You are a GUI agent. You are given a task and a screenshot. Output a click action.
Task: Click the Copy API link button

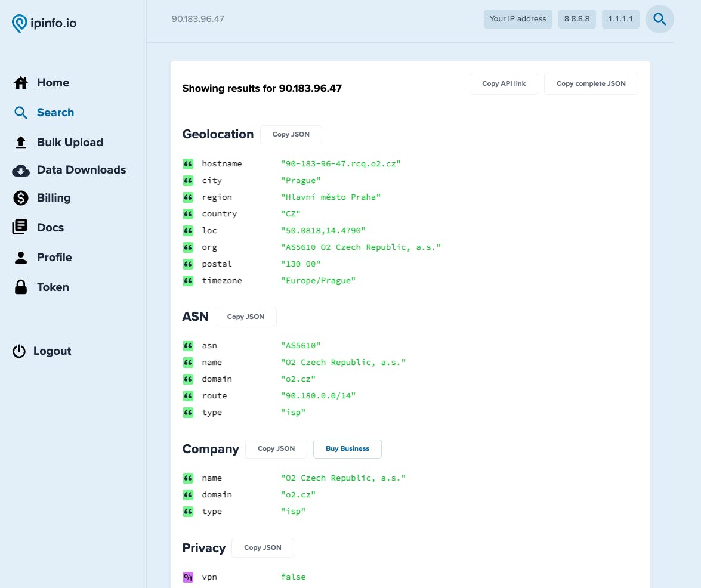point(504,84)
